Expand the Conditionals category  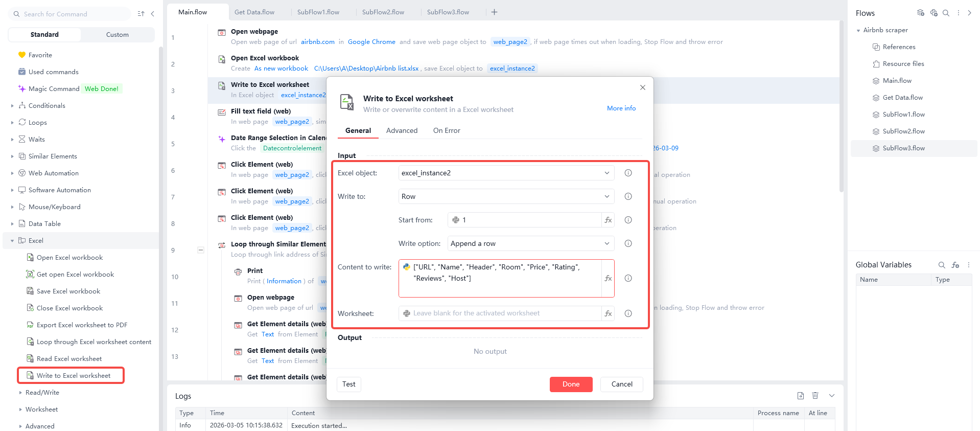pyautogui.click(x=12, y=106)
